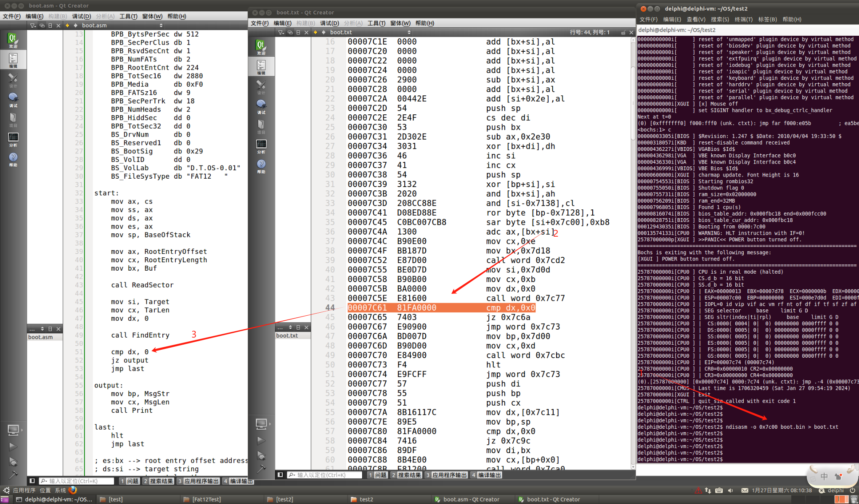
Task: Toggle sidebar button in boot.txt window
Action: click(280, 475)
